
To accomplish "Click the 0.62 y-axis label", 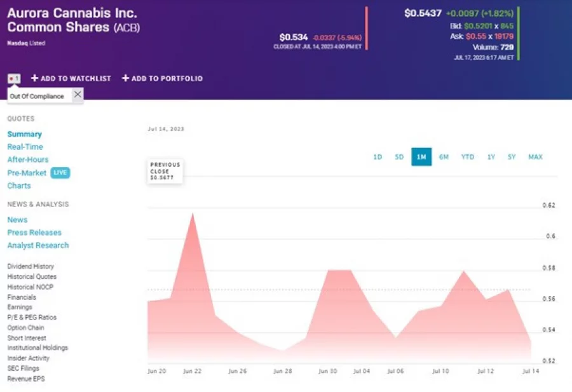I will tap(548, 205).
